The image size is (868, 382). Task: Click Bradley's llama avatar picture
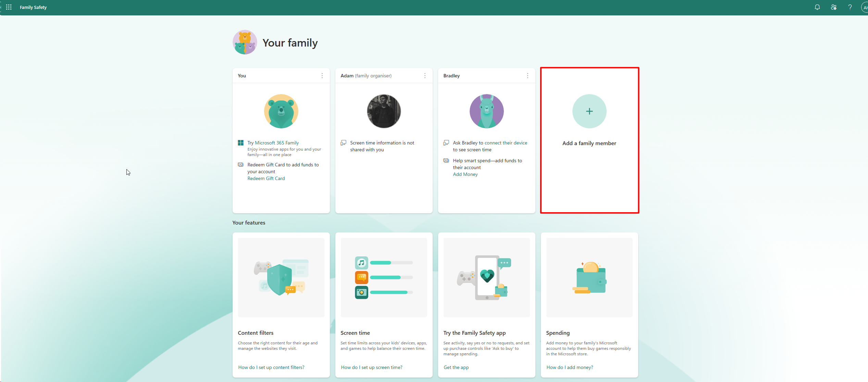[x=486, y=111]
